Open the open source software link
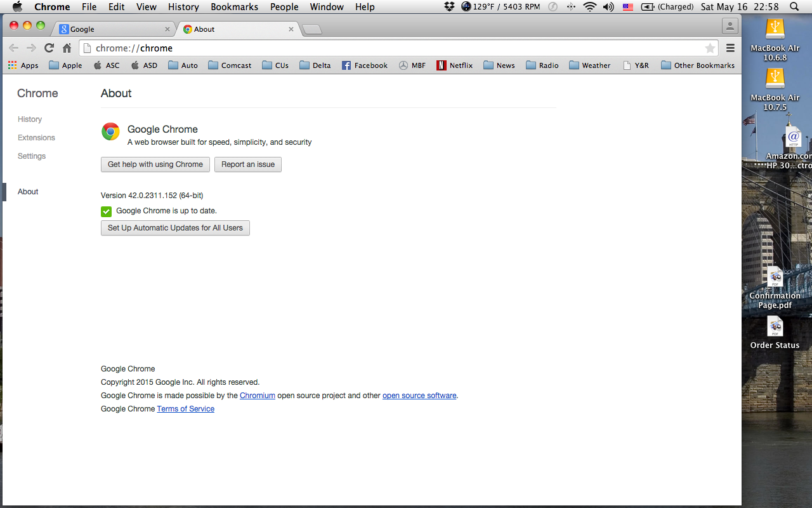Viewport: 812px width, 508px height. point(419,396)
